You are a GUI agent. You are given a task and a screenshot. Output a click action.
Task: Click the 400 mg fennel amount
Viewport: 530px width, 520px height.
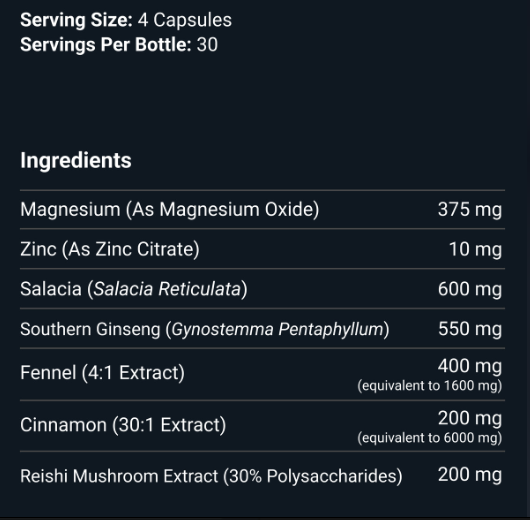click(470, 367)
